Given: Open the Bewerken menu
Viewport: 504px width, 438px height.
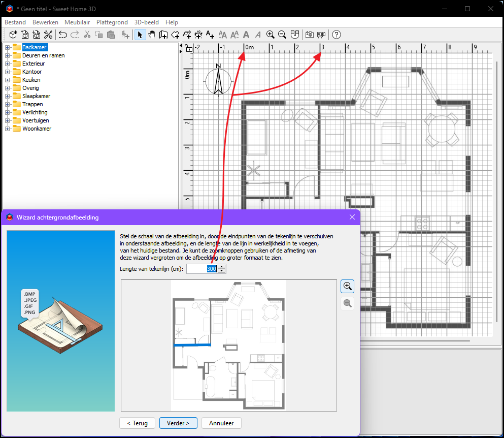Looking at the screenshot, I should pos(45,22).
